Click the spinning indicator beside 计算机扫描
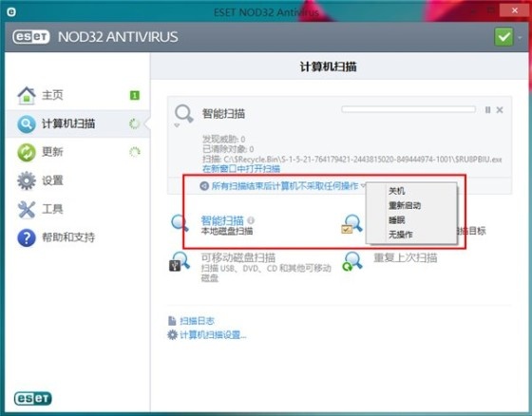The image size is (532, 416). (x=135, y=123)
